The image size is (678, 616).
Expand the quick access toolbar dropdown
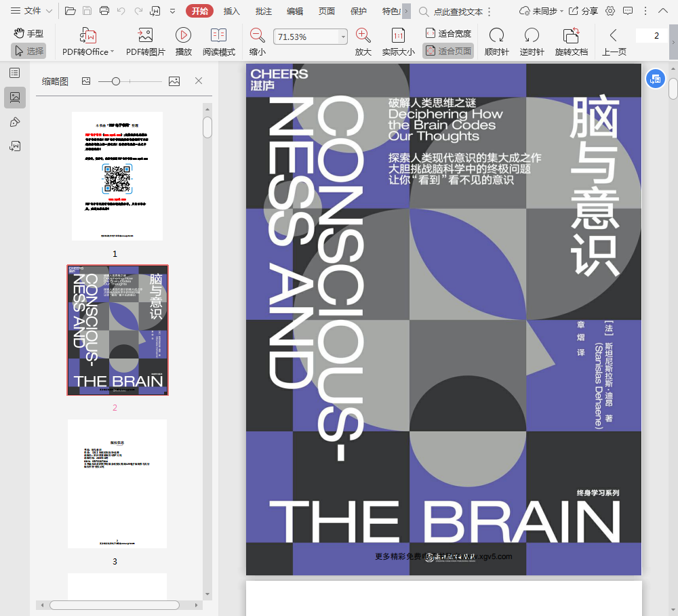172,12
